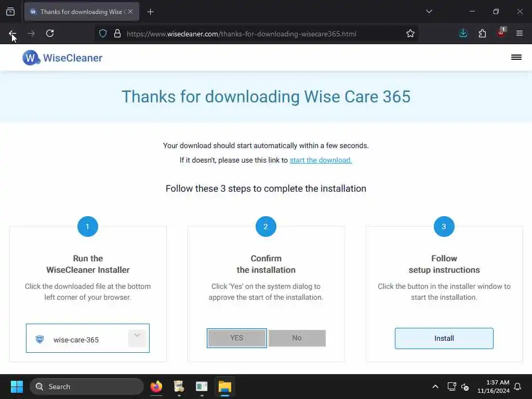Open the taskbar window pane app icon
The height and width of the screenshot is (399, 532).
click(x=202, y=387)
